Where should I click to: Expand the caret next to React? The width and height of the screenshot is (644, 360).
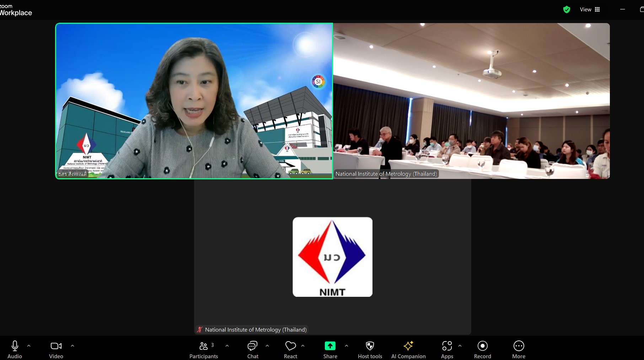(303, 345)
